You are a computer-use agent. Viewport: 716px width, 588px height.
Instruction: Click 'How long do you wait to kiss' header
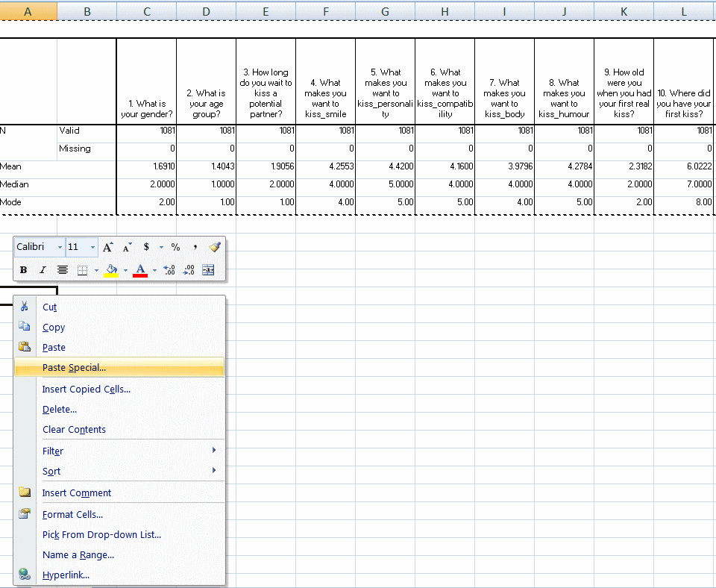tap(266, 81)
